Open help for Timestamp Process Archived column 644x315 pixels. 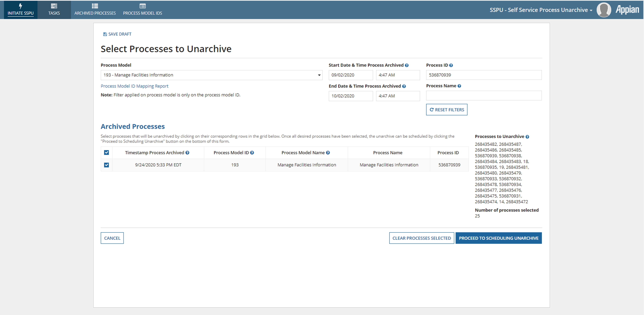coord(187,153)
